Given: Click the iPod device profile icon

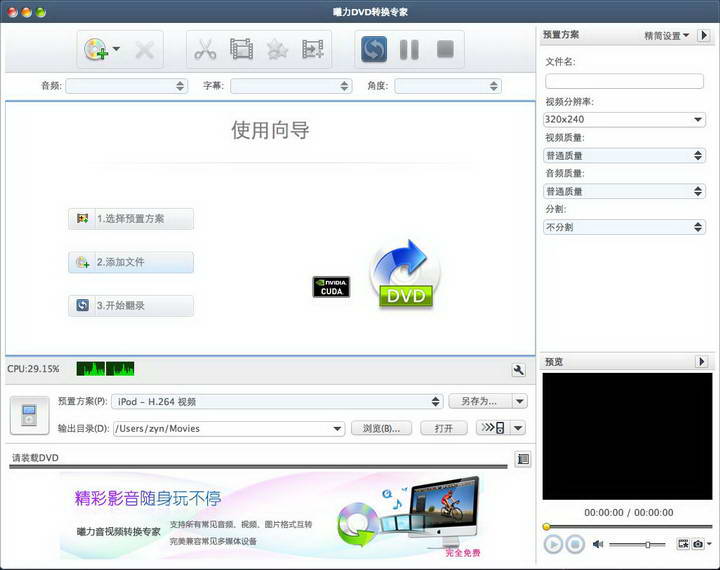Looking at the screenshot, I should click(x=29, y=415).
